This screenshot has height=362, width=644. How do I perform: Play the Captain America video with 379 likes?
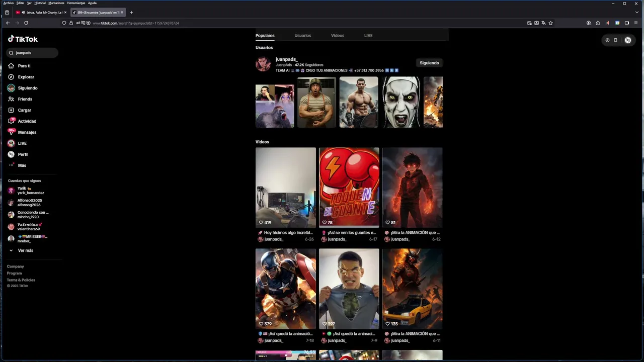pyautogui.click(x=285, y=289)
